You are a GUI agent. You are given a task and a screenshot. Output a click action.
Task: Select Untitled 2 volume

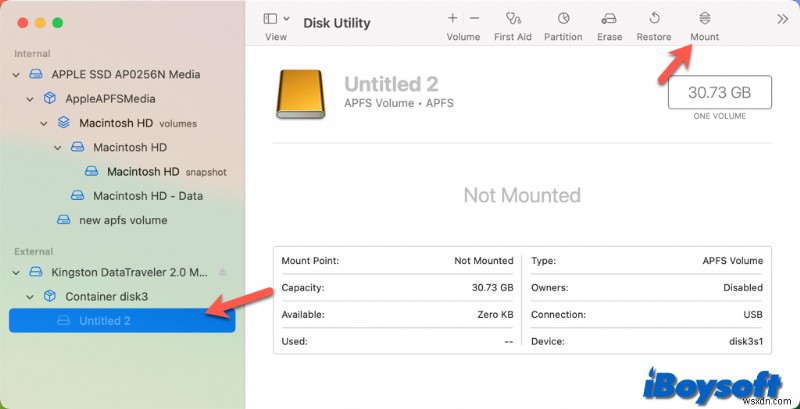coord(122,321)
